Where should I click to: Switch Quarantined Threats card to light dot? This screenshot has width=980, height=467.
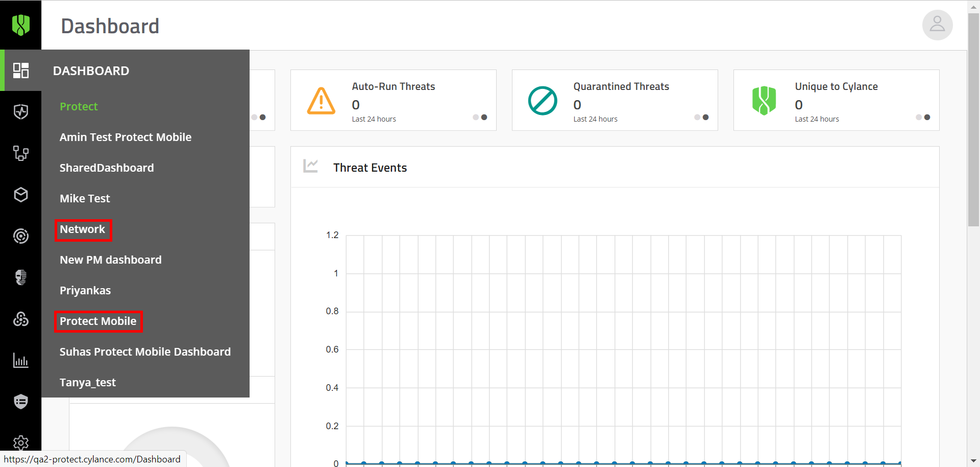pyautogui.click(x=697, y=117)
